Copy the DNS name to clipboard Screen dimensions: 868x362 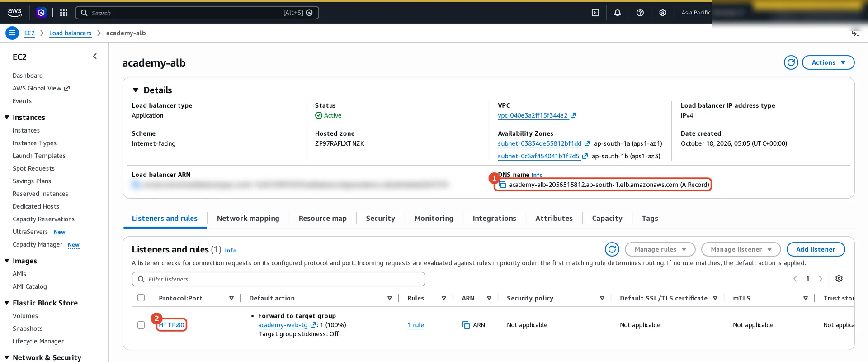click(x=502, y=185)
